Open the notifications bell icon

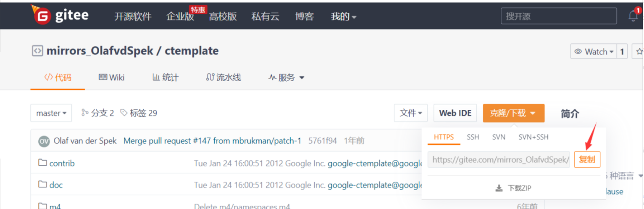pos(633,16)
